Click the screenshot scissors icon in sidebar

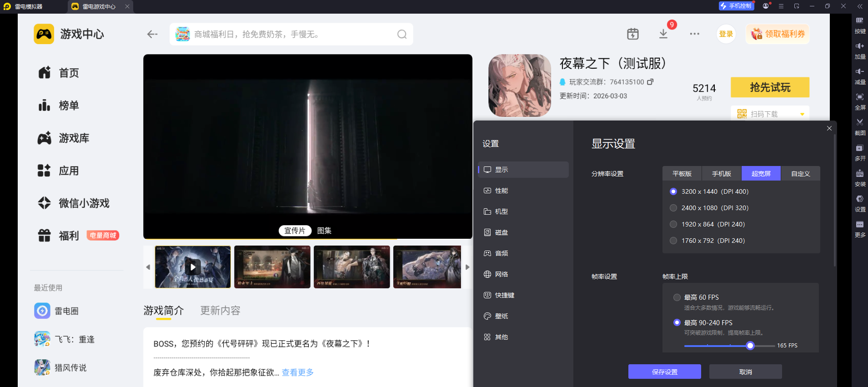tap(859, 122)
